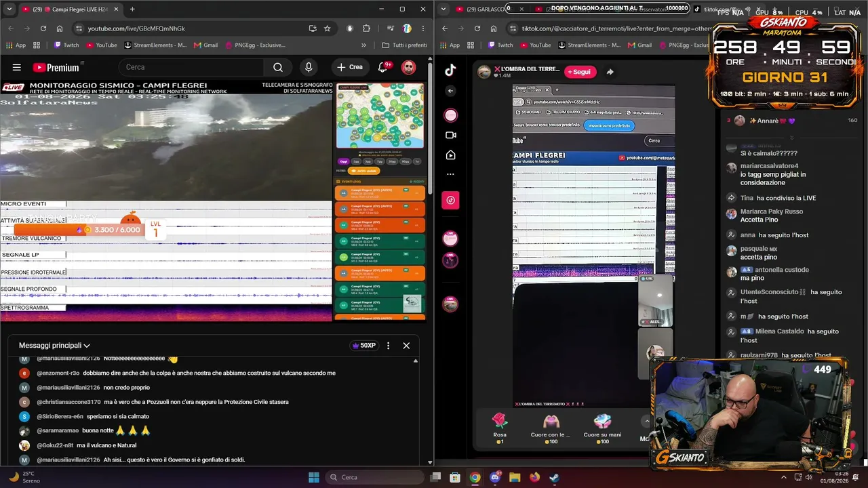Expand Messaggi principali chat dropdown
868x488 pixels.
tap(54, 346)
